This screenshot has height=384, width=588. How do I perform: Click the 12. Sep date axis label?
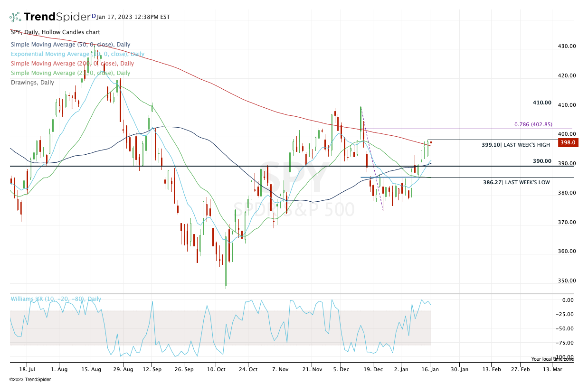[x=152, y=369]
